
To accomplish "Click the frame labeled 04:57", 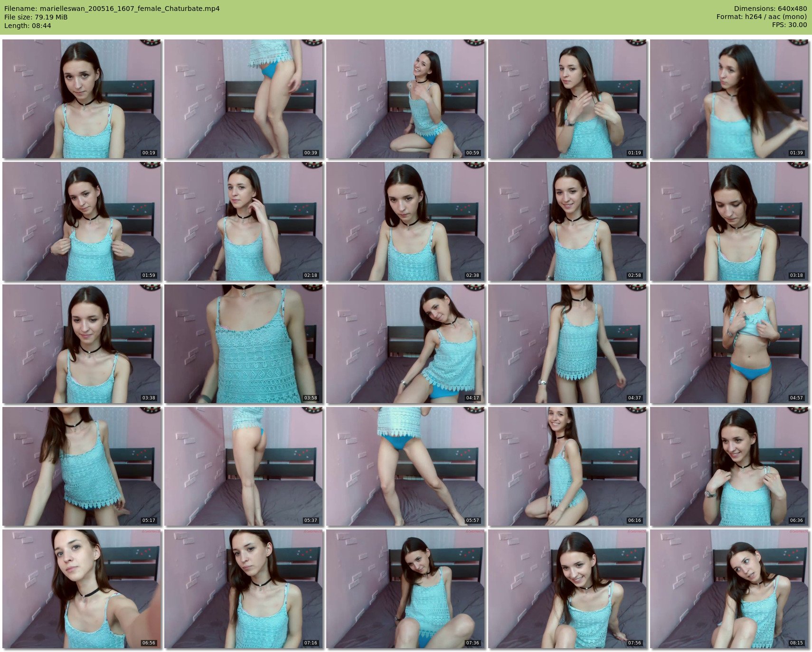I will (x=729, y=344).
